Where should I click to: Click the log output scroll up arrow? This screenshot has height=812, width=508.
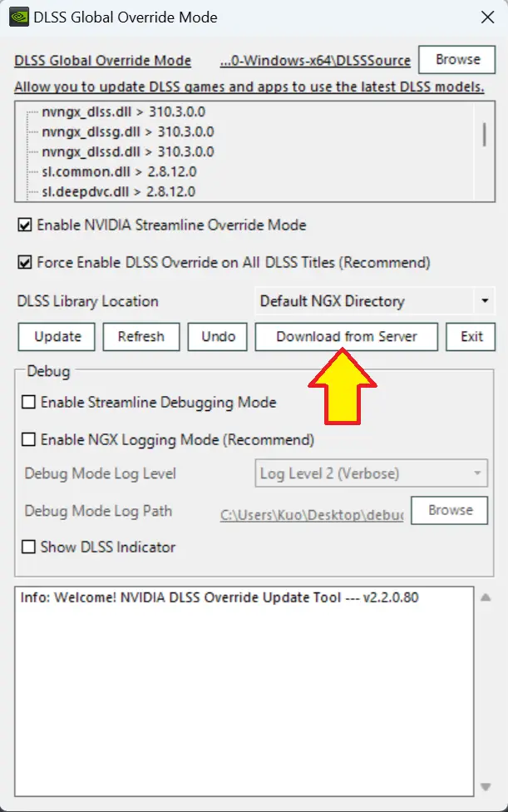tap(486, 597)
